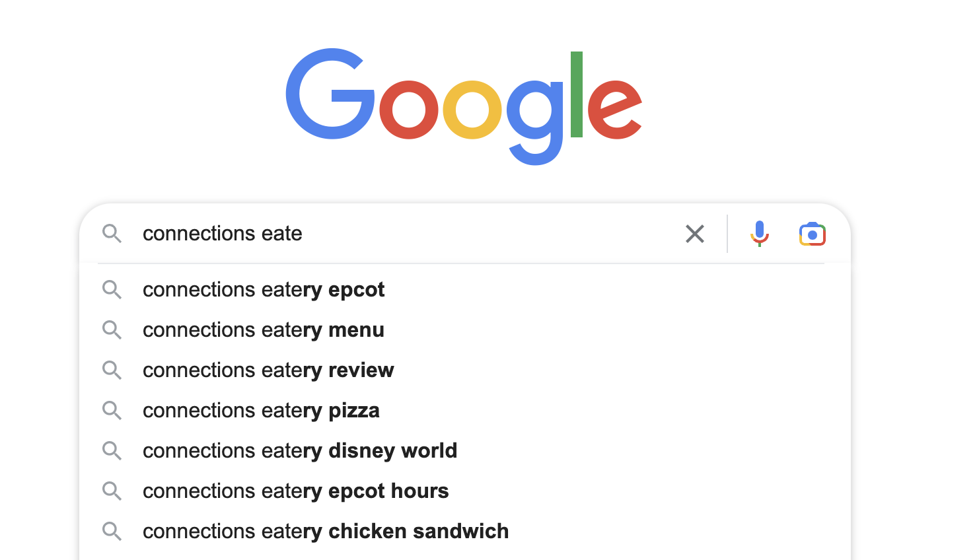
Task: Choose the 'connections eatery menu' suggestion
Action: (x=465, y=330)
